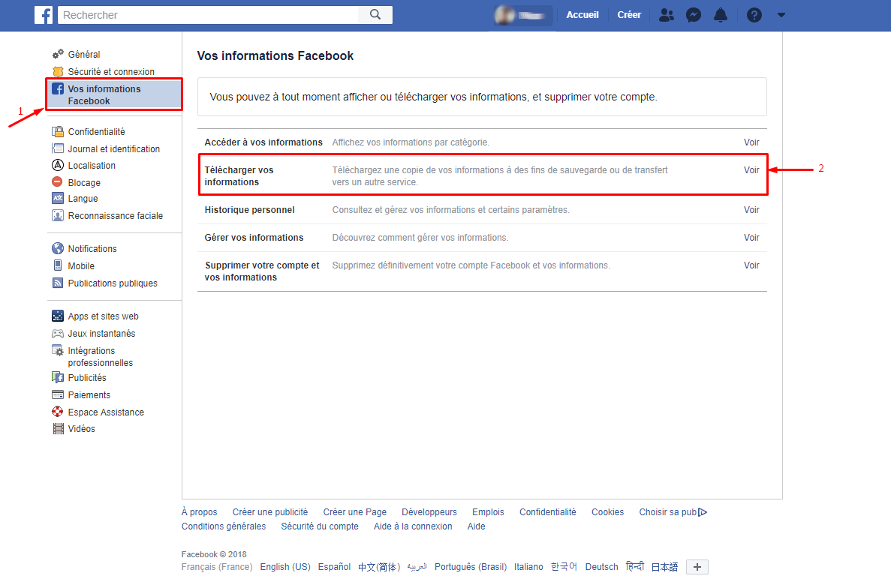Switch language to Deutsch
891x588 pixels.
[602, 567]
